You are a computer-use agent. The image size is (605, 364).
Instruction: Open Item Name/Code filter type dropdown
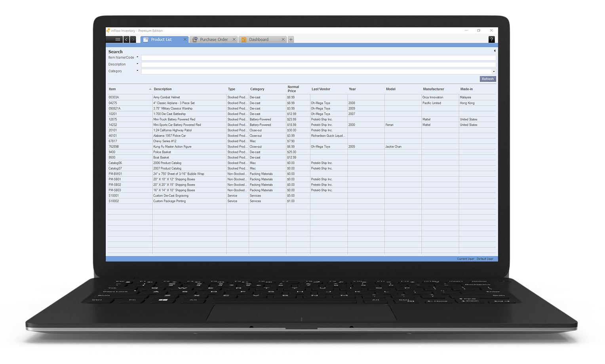tap(137, 57)
